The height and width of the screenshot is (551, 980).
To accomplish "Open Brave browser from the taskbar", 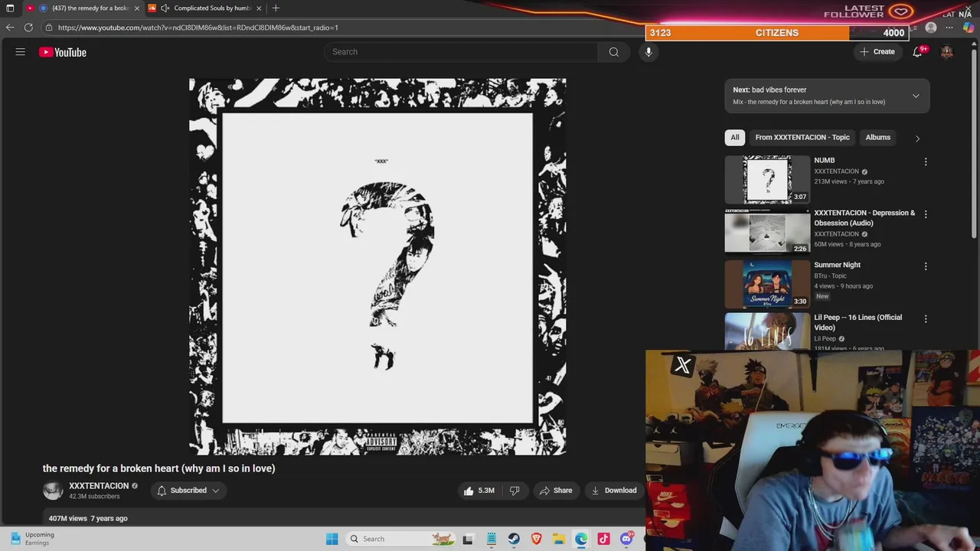I will click(x=536, y=539).
